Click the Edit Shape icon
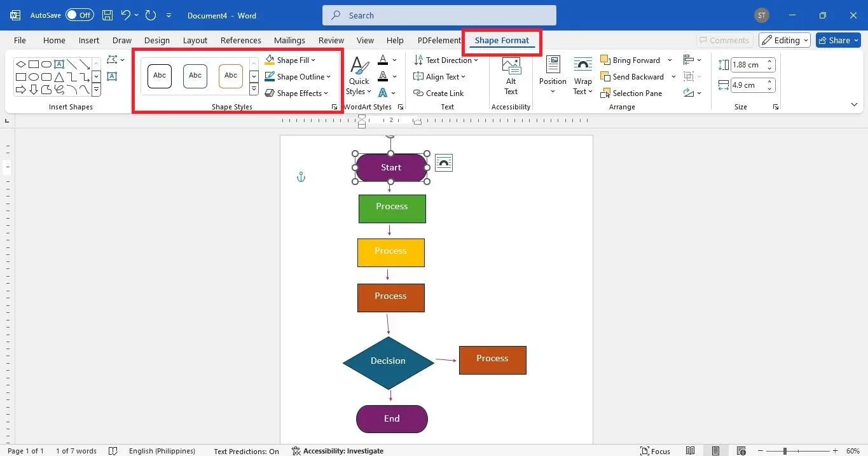 113,60
